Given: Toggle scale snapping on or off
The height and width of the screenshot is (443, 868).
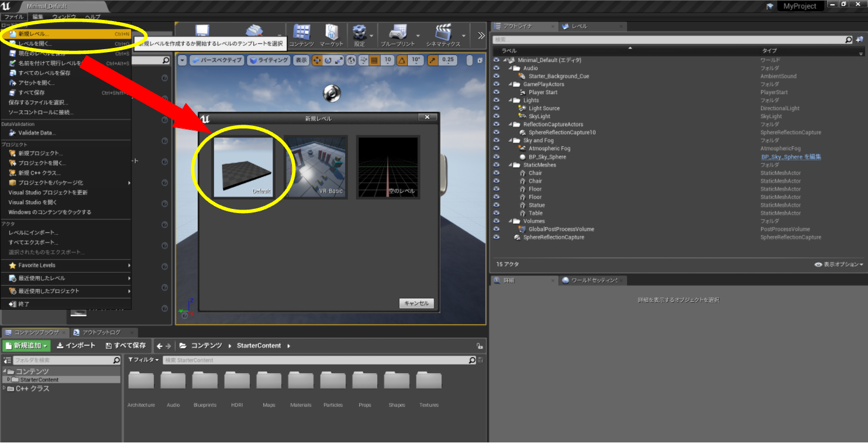Looking at the screenshot, I should coord(433,60).
